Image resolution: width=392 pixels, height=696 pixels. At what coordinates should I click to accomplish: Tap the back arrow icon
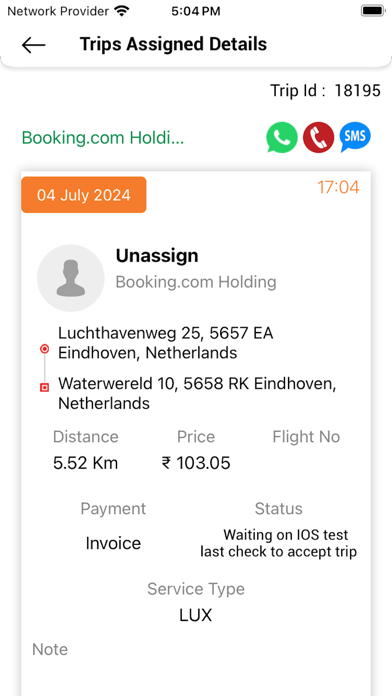(x=33, y=45)
